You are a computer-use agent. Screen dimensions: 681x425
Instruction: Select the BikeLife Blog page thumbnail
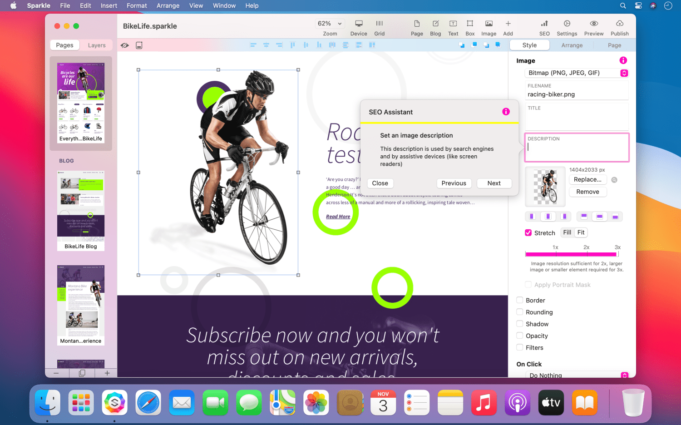[x=81, y=211]
